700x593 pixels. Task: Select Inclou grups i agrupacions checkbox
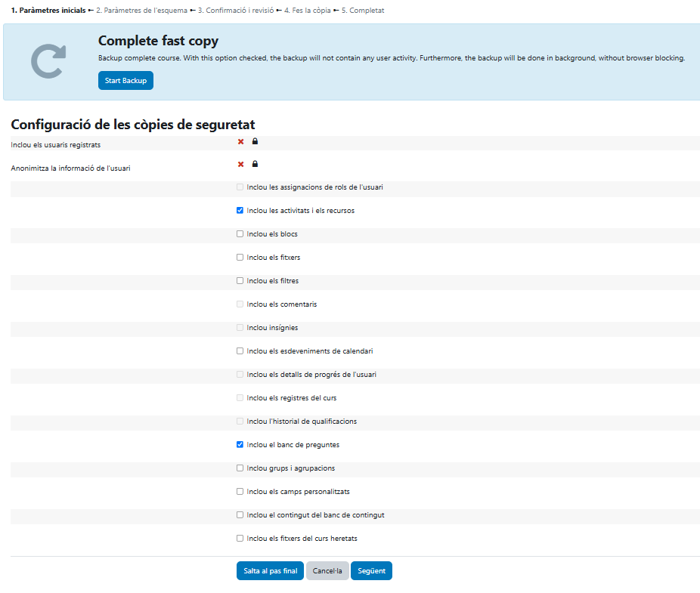(x=240, y=468)
